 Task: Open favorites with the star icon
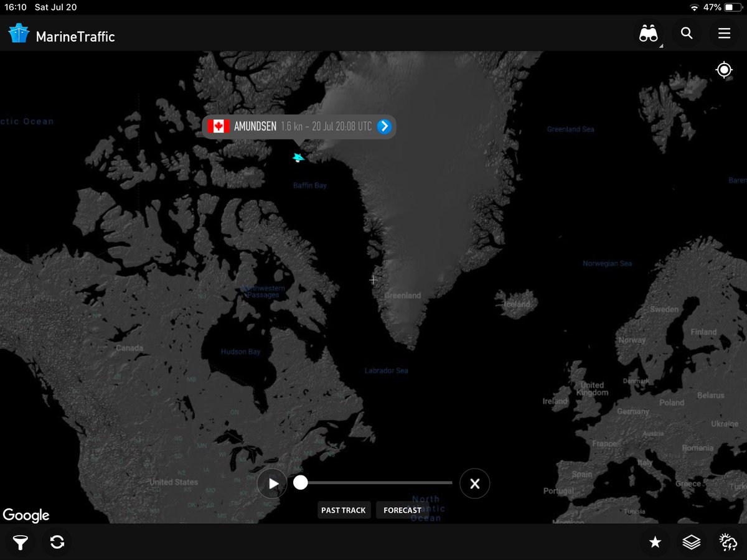(x=655, y=542)
